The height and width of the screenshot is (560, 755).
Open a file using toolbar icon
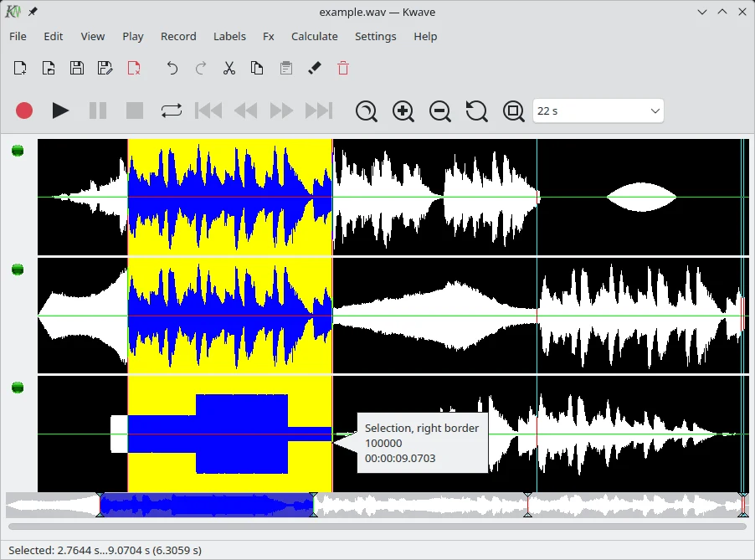coord(49,68)
